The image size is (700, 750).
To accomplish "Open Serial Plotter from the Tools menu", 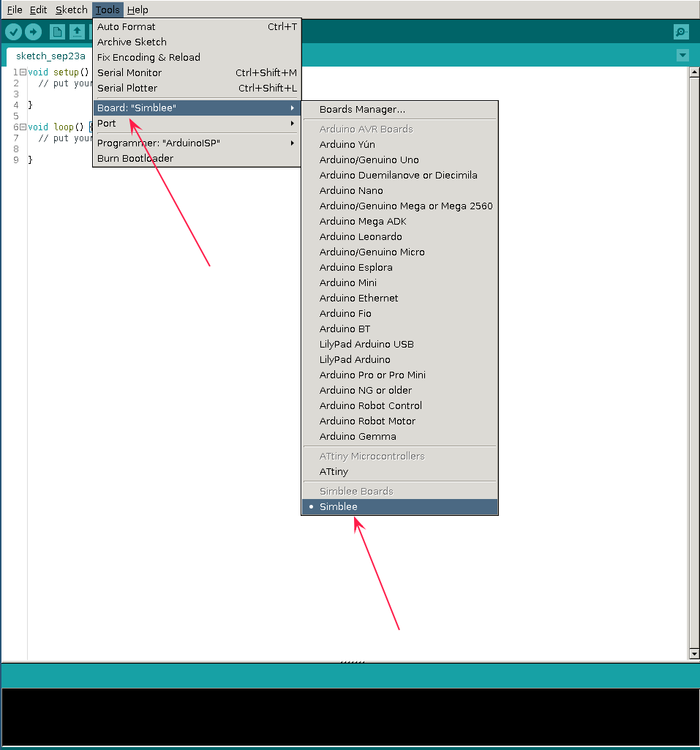I will coord(197,88).
